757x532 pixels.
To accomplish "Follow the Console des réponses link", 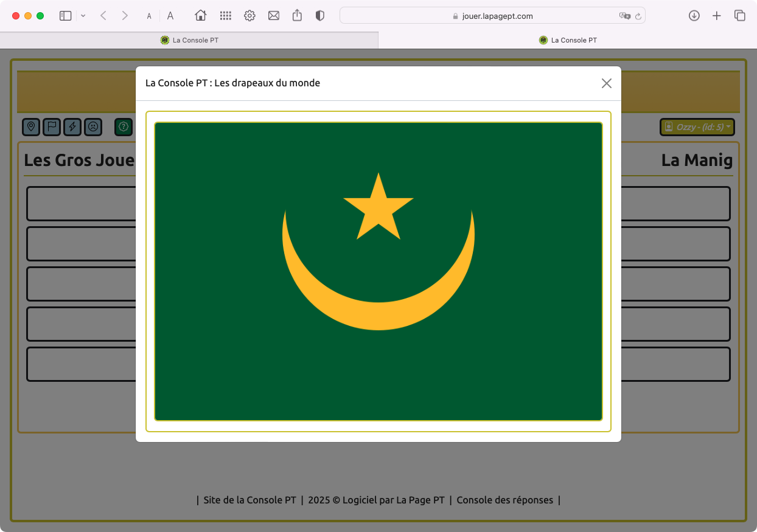I will click(x=504, y=500).
